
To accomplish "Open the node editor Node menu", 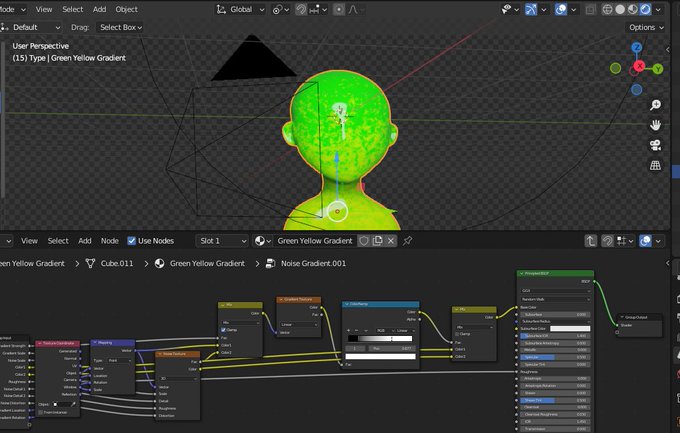I will pos(110,241).
